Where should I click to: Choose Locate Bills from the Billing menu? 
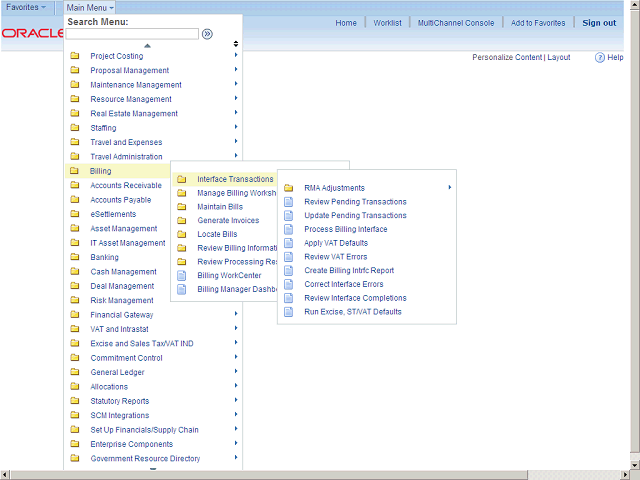pyautogui.click(x=219, y=234)
